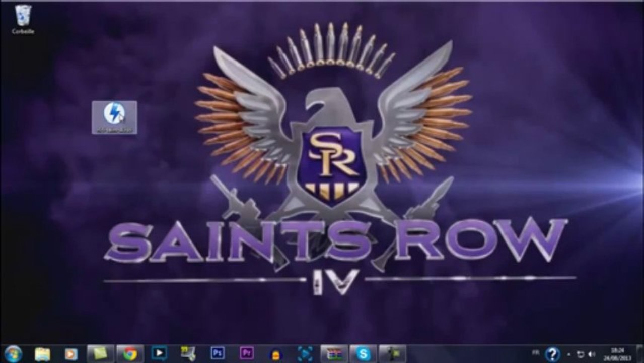Open the Corbeille recycle bin icon
The width and height of the screenshot is (644, 363).
tap(23, 19)
